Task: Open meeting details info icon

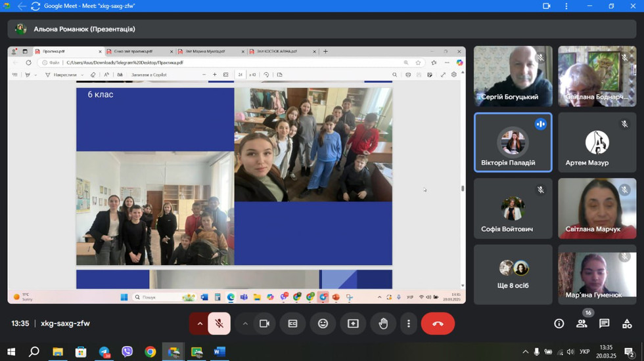Action: 559,324
